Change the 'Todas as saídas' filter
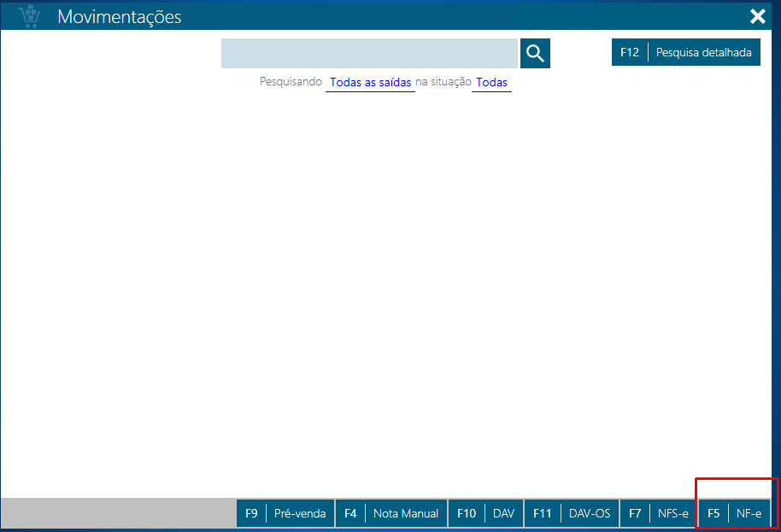781x532 pixels. (370, 83)
